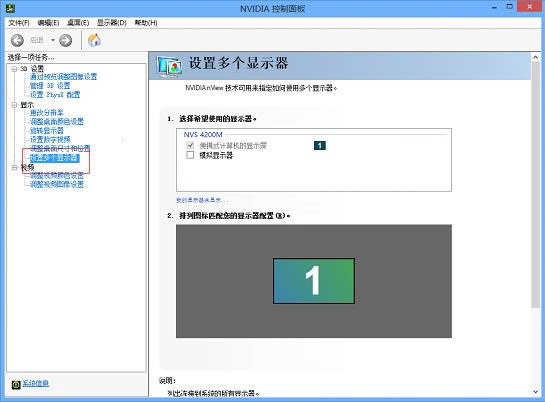This screenshot has height=402, width=545.
Task: Collapse the 3D 设置 tree node
Action: 14,69
